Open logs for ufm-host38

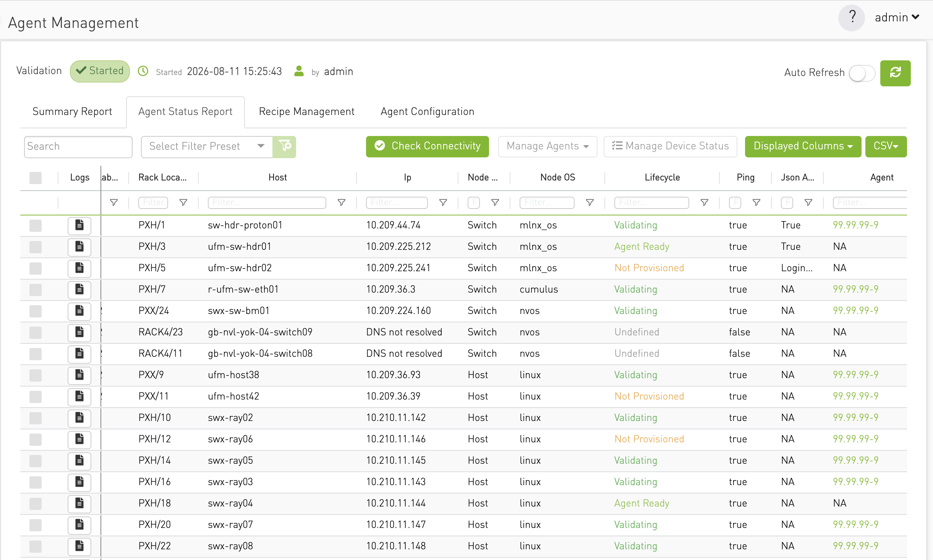pos(79,375)
